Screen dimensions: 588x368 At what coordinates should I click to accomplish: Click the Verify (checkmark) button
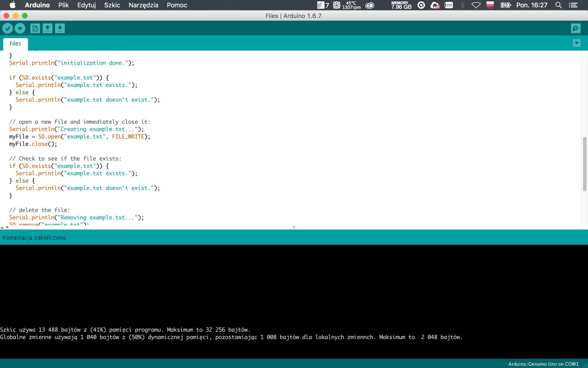pyautogui.click(x=8, y=28)
